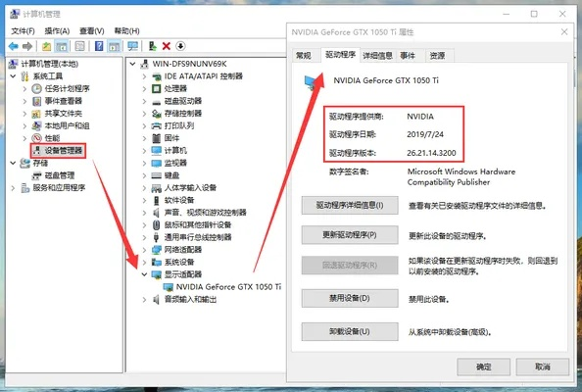582x392 pixels.
Task: Switch to the 驱动程序 tab
Action: pos(340,55)
